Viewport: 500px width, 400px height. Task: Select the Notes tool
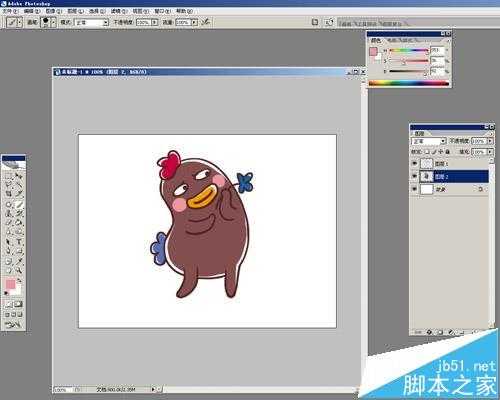tap(8, 261)
